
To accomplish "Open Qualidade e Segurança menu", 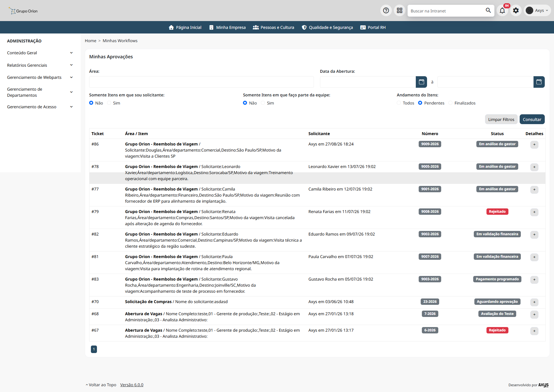I will click(327, 27).
